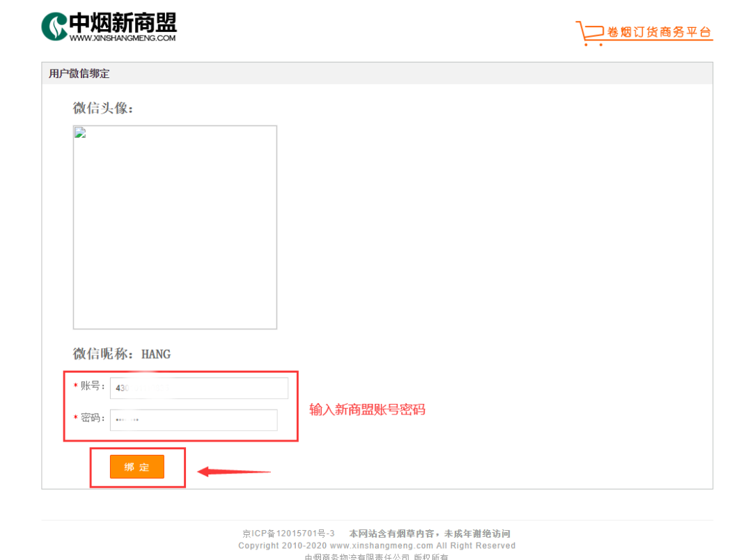Focus the 密码 password input field
This screenshot has height=560, width=752.
[194, 420]
